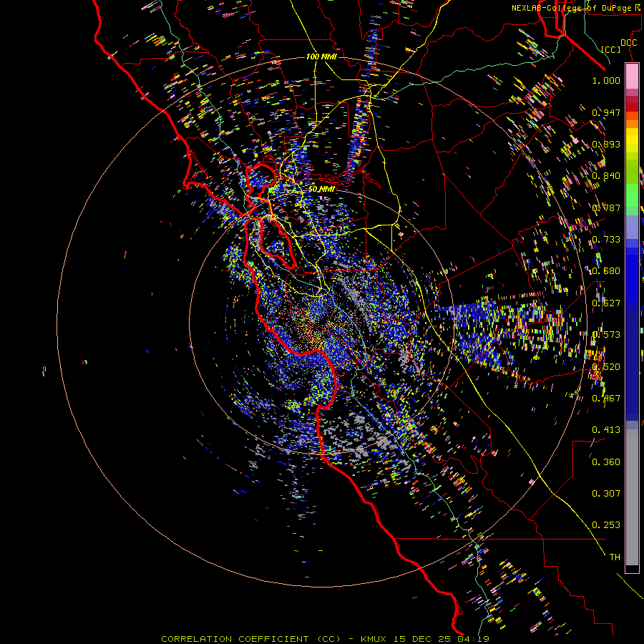Select the '0.627' scale value
This screenshot has height=644, width=644.
click(606, 303)
